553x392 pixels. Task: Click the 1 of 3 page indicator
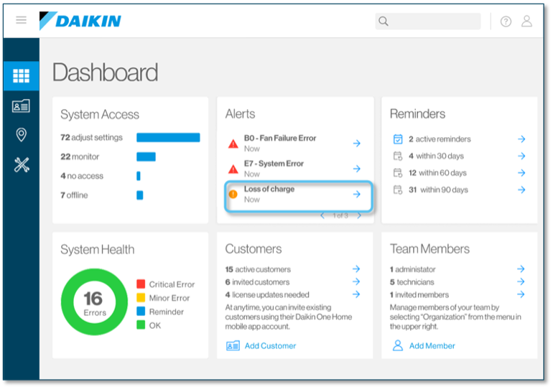click(x=340, y=215)
